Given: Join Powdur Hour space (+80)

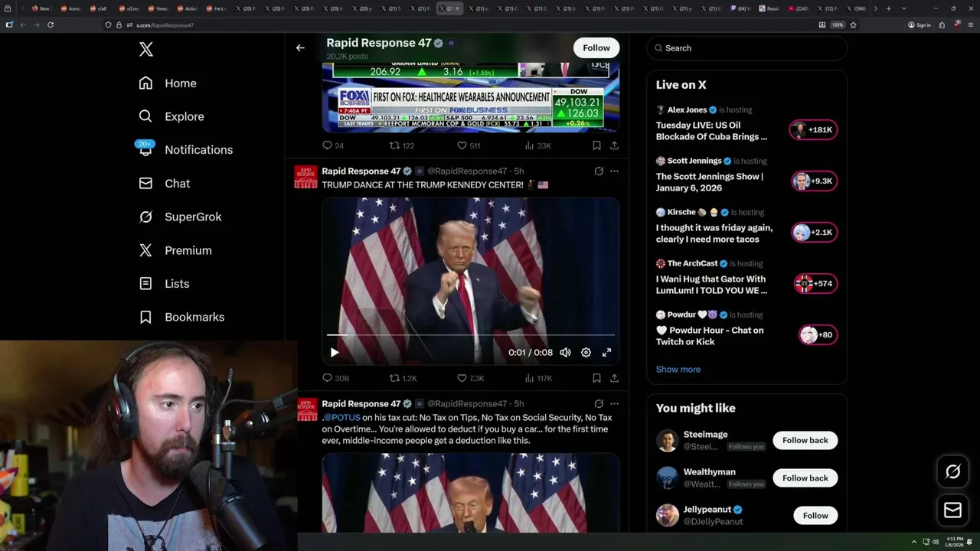Looking at the screenshot, I should click(x=818, y=334).
